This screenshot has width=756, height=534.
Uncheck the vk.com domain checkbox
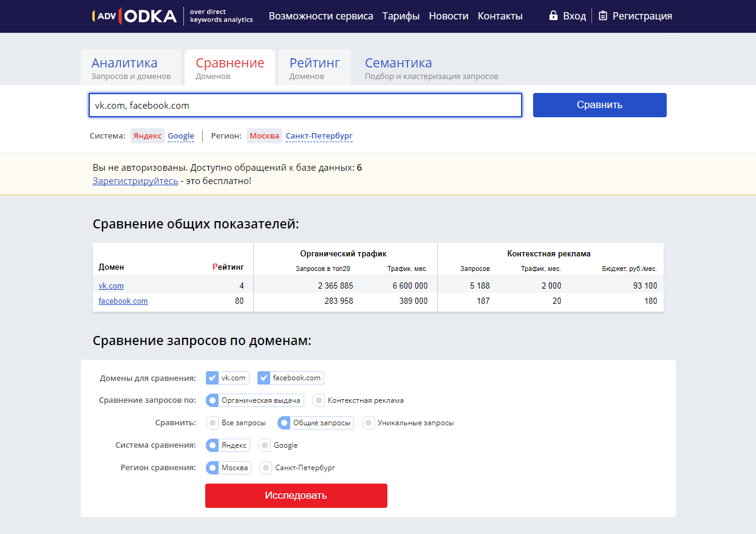[213, 377]
